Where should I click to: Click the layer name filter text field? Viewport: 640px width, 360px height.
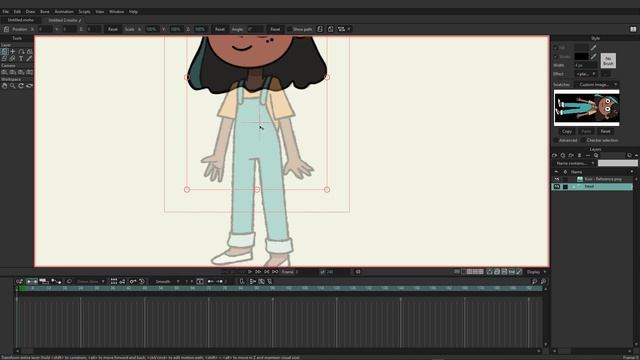point(618,163)
